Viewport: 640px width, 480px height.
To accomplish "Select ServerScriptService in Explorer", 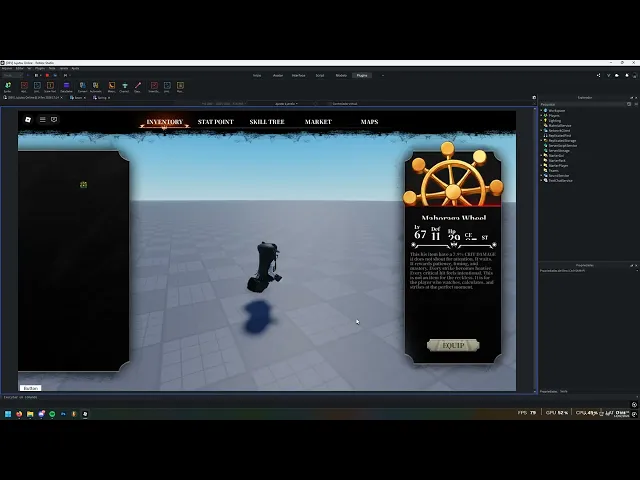I will [x=562, y=145].
